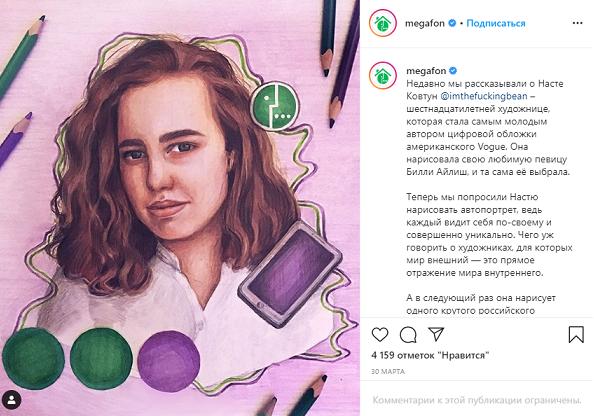This screenshot has height=416, width=594.
Task: Open comments via the speech bubble icon
Action: (408, 335)
